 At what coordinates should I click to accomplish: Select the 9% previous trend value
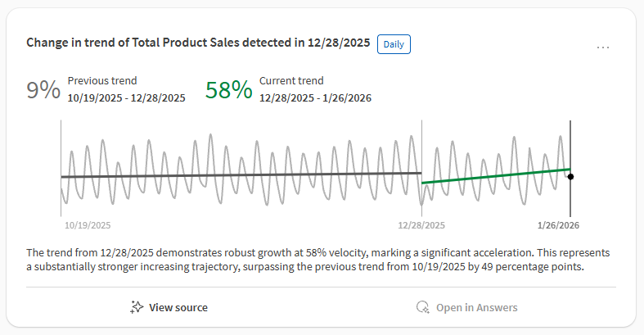(x=43, y=89)
